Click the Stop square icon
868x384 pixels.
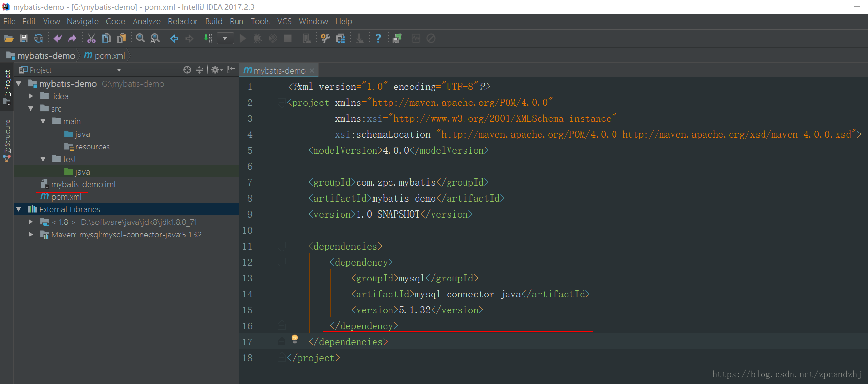[288, 38]
